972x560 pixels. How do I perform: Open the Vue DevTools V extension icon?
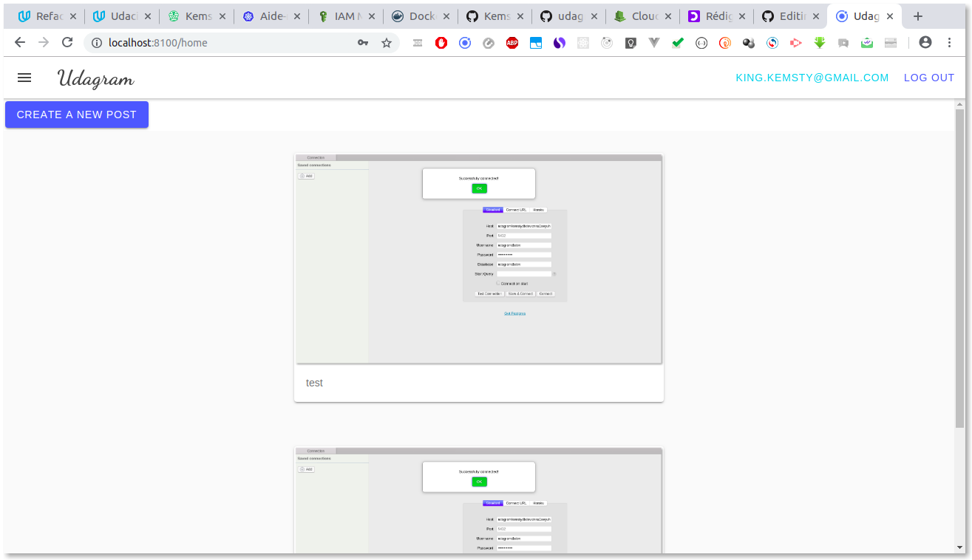pyautogui.click(x=654, y=43)
